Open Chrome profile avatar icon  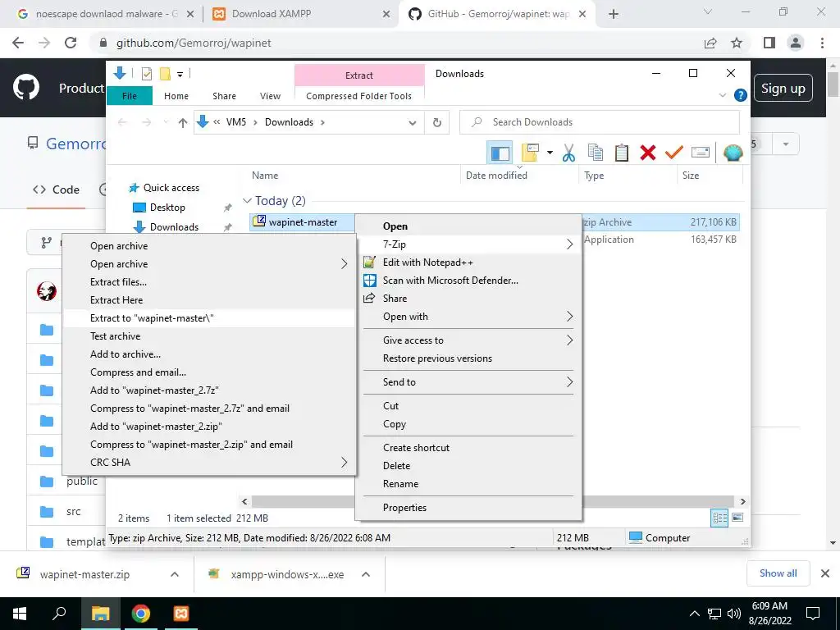796,43
